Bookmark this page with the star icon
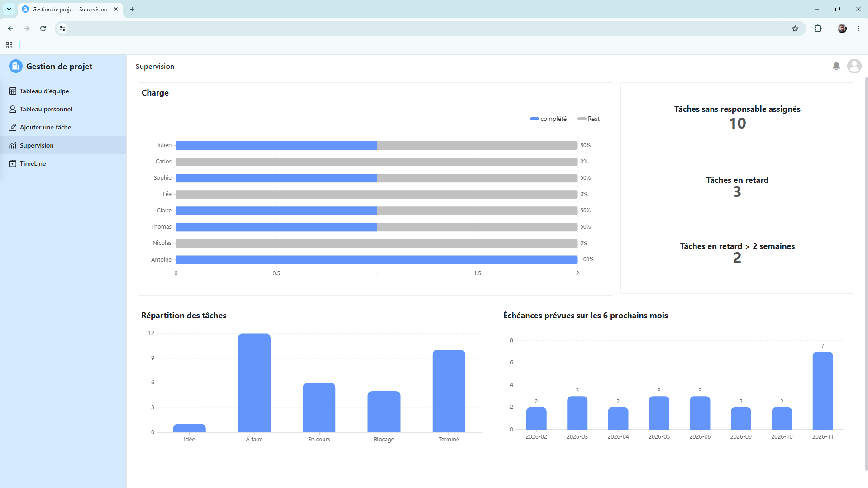Viewport: 868px width, 488px height. pyautogui.click(x=795, y=29)
